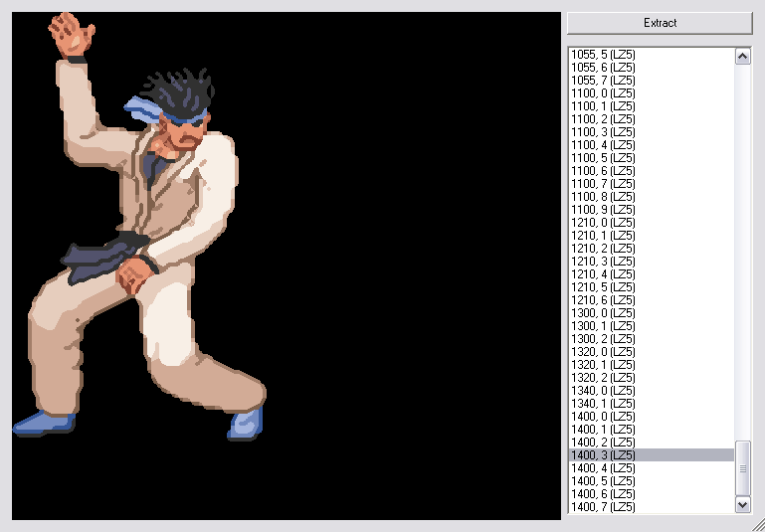Click the Extract button
Image resolution: width=765 pixels, height=532 pixels.
(x=660, y=23)
